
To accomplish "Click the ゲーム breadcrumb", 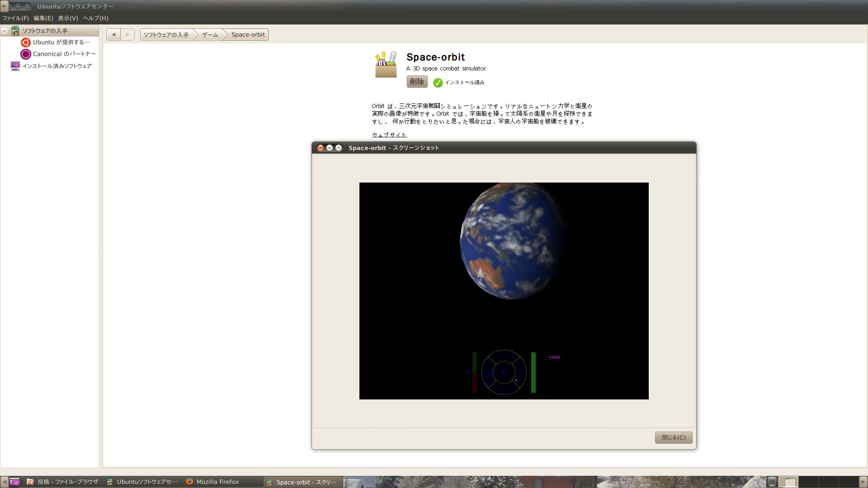I will pyautogui.click(x=210, y=35).
